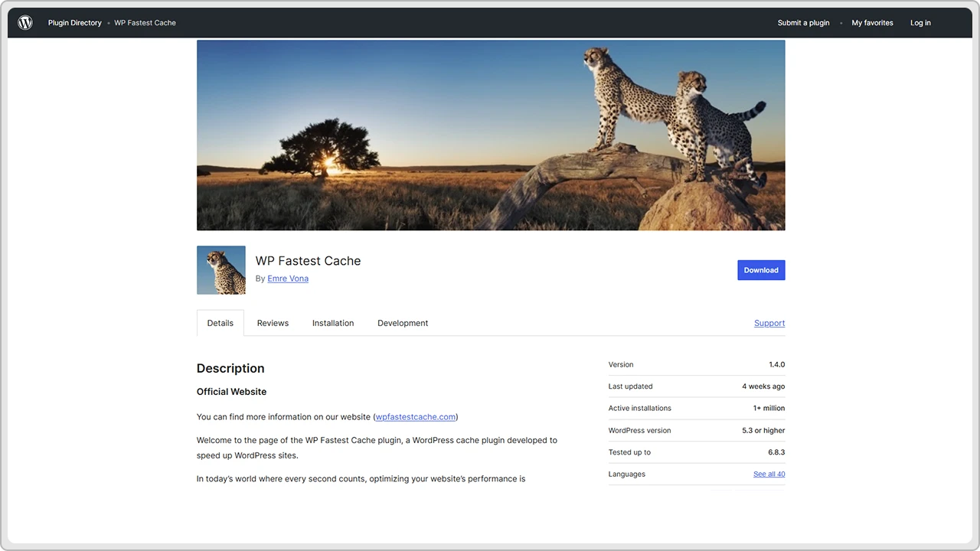Visit the wpfastestcache.com link
The height and width of the screenshot is (551, 980).
(415, 417)
